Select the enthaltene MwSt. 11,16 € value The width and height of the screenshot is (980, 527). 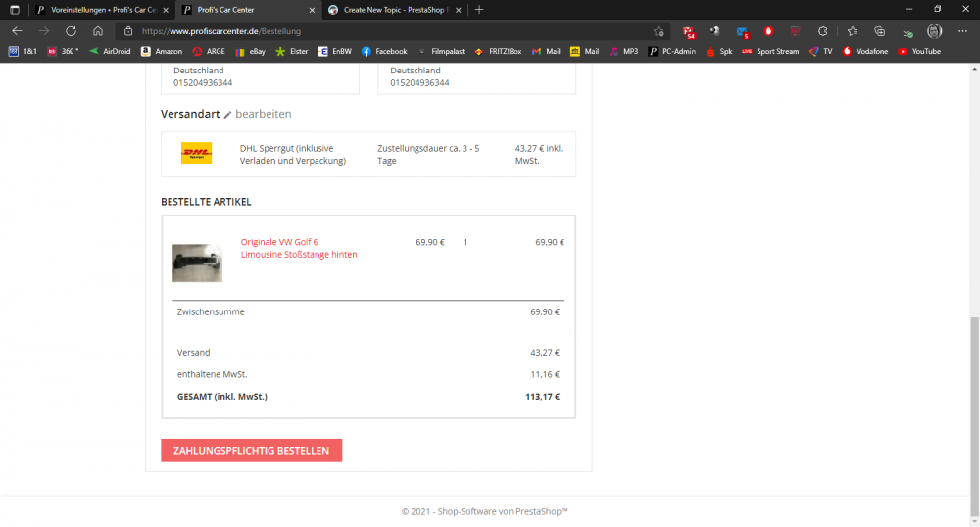pyautogui.click(x=545, y=374)
